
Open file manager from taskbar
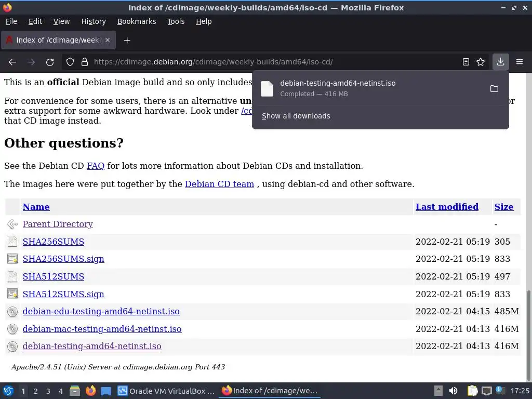point(75,391)
